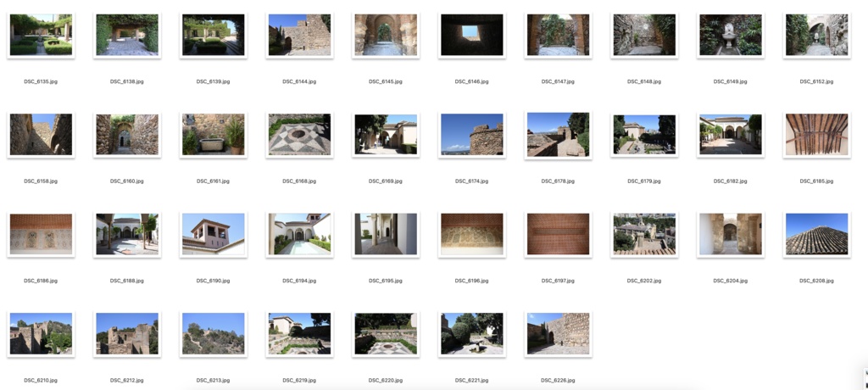This screenshot has width=868, height=390.
Task: Select the DSC_6168.jpg mosaic floor thumbnail
Action: (299, 135)
